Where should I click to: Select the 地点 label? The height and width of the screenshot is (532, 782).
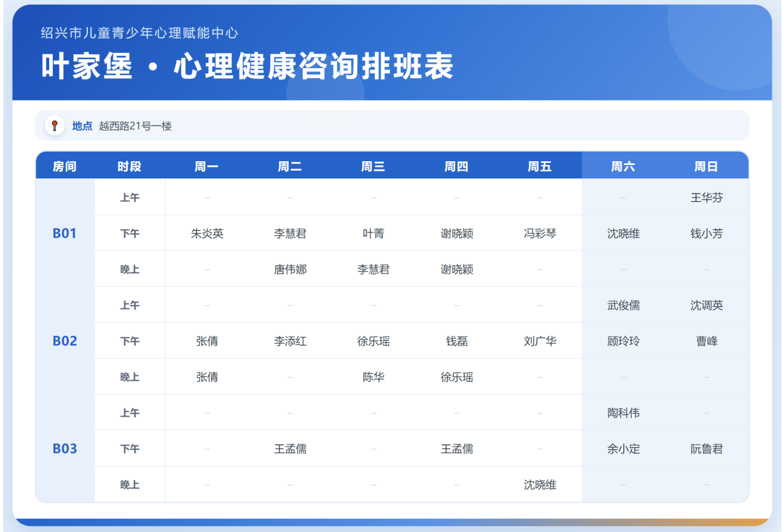(82, 126)
